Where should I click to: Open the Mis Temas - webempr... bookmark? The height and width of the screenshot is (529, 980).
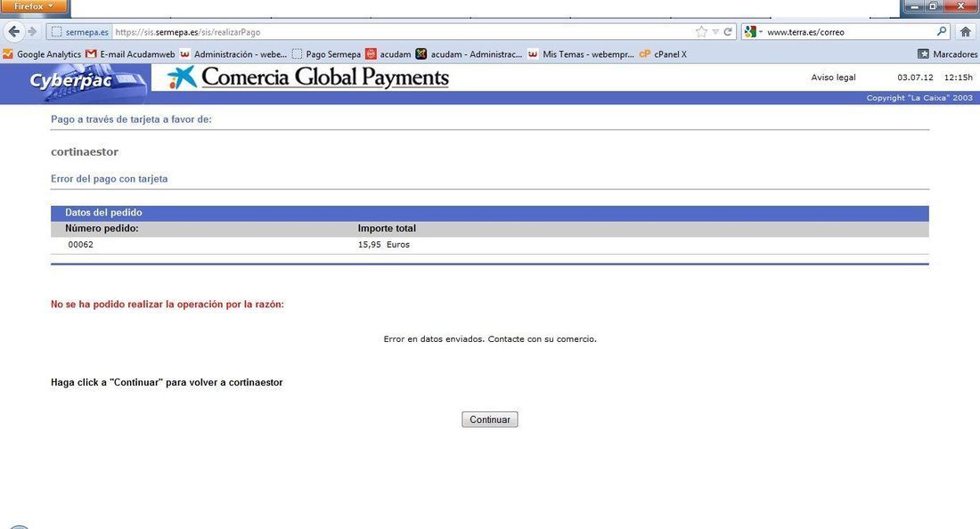tap(581, 54)
